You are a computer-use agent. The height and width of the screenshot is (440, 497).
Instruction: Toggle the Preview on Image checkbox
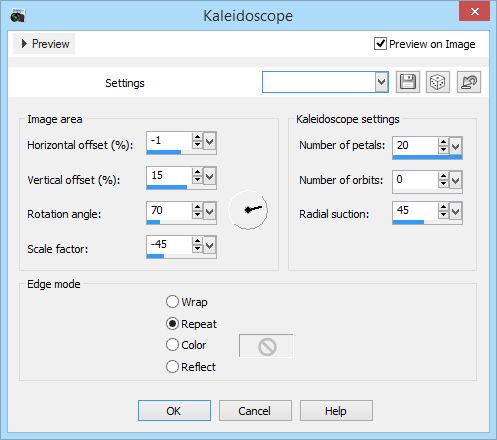380,44
